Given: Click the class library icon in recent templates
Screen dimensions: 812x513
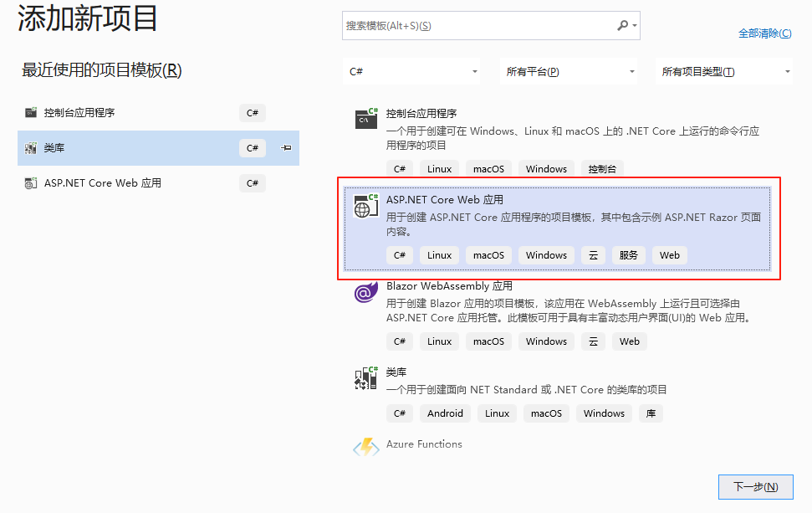Looking at the screenshot, I should tap(31, 147).
